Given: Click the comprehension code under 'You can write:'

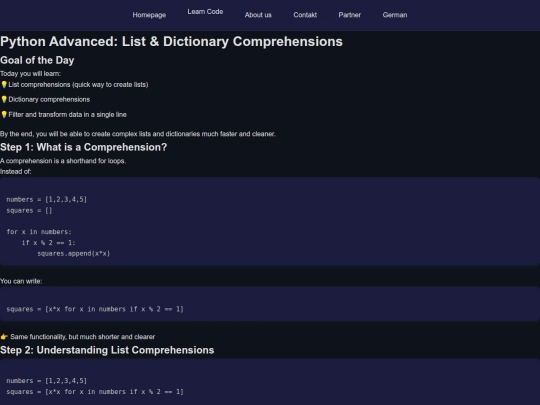Looking at the screenshot, I should 95,309.
